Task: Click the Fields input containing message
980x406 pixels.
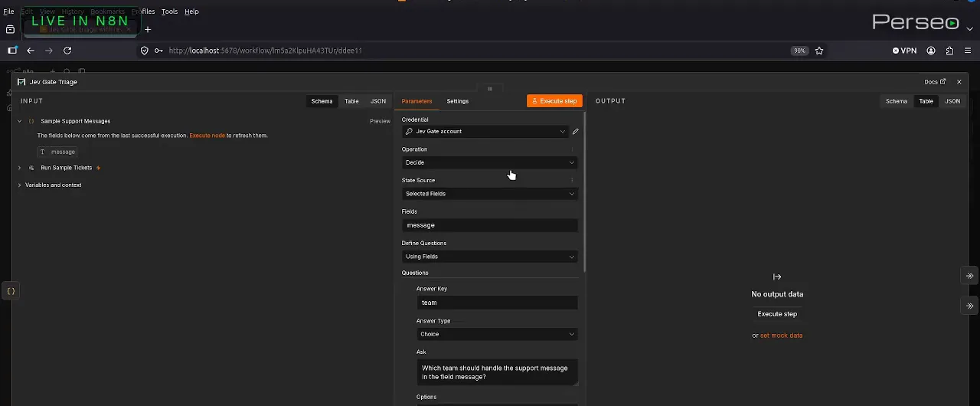Action: [490, 225]
